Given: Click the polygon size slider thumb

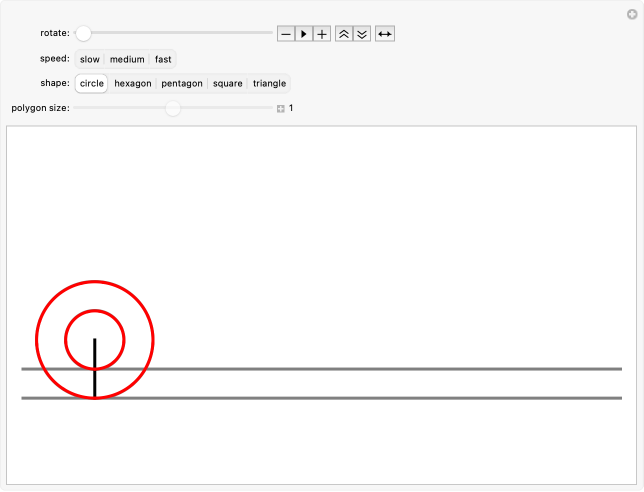Looking at the screenshot, I should pos(173,108).
